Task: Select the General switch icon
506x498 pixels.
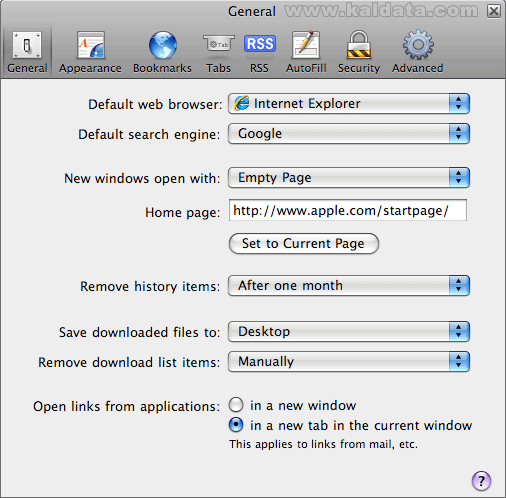Action: tap(27, 45)
